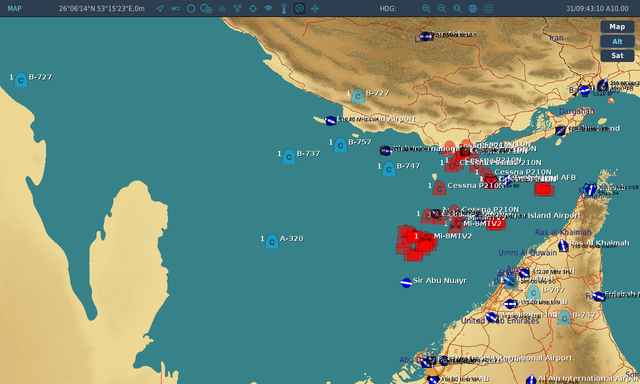Click the red ship group east of Cessnas
The width and height of the screenshot is (640, 384).
[x=544, y=189]
